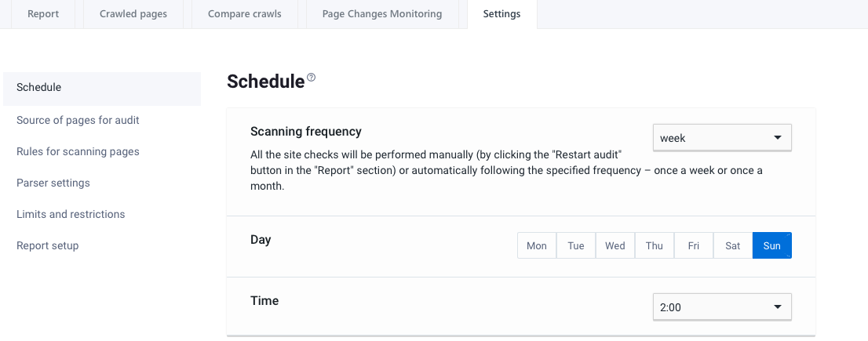
Task: Select Tue as the scan day
Action: click(x=576, y=245)
